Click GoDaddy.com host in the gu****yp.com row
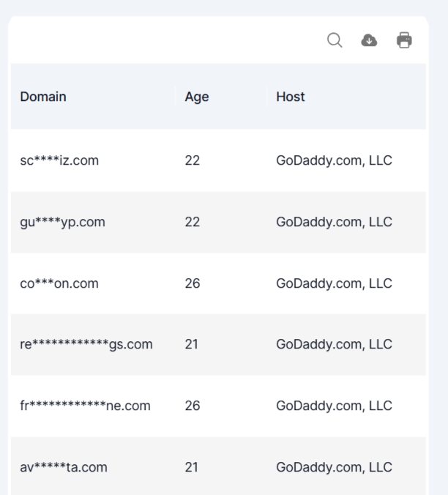Viewport: 448px width, 495px height. 334,222
